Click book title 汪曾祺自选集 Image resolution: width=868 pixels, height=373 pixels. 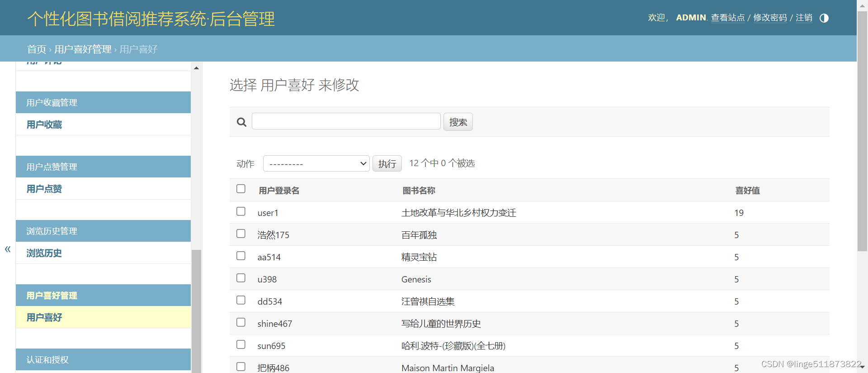coord(428,301)
